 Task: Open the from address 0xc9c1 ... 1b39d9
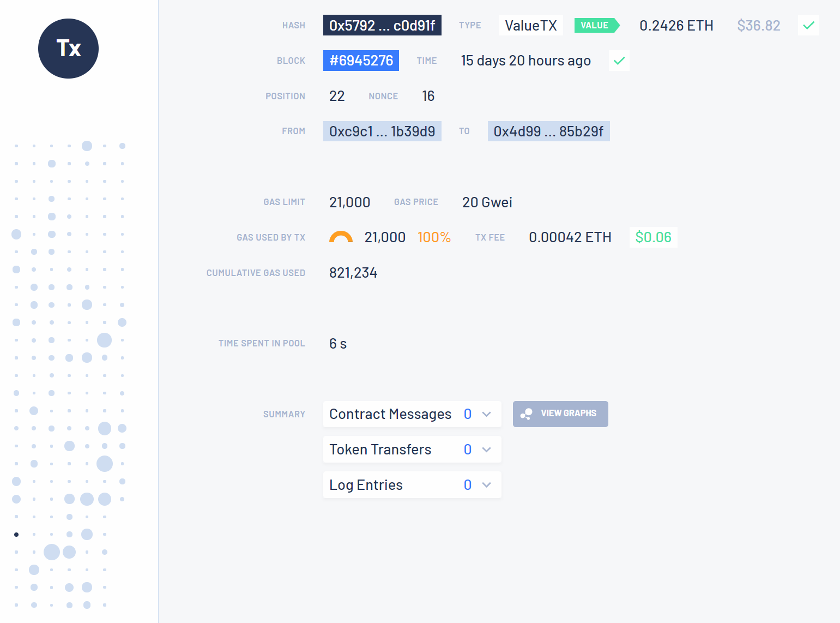(382, 131)
